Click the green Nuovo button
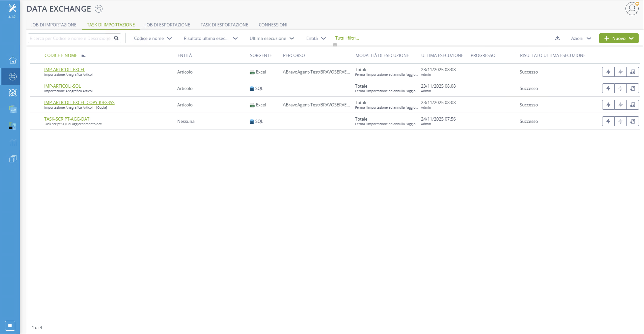The image size is (644, 334). [618, 39]
